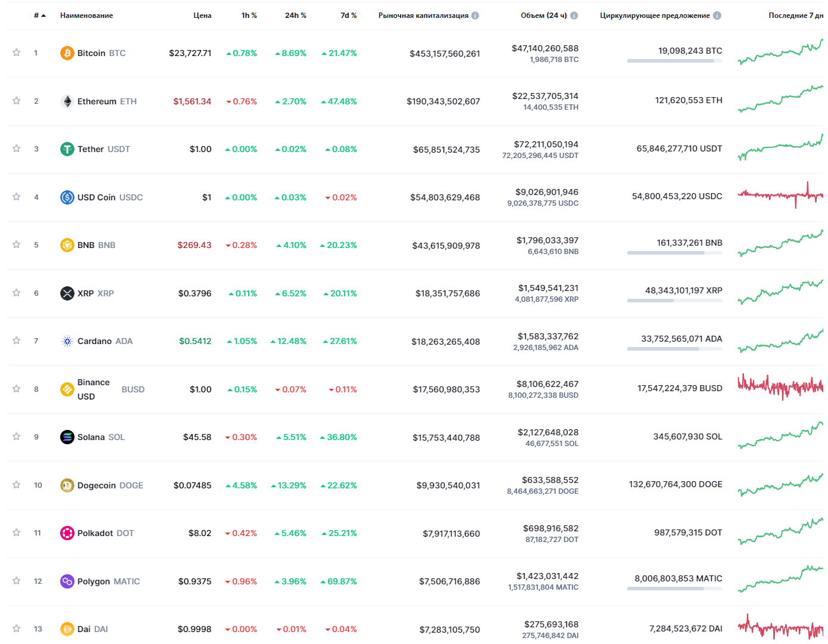Open the USD Coin name link
The height and width of the screenshot is (644, 828).
coord(97,197)
